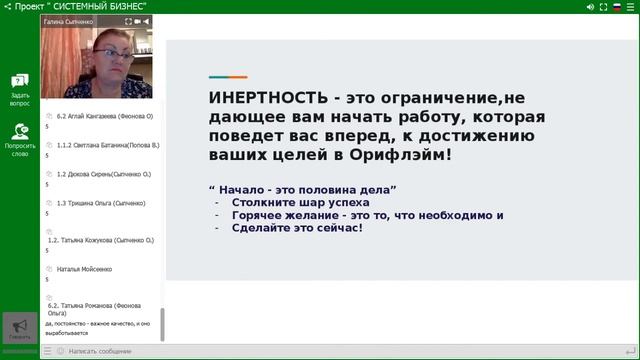
Task: Click the slide bullet Сделайте это сейчас!
Action: (297, 228)
